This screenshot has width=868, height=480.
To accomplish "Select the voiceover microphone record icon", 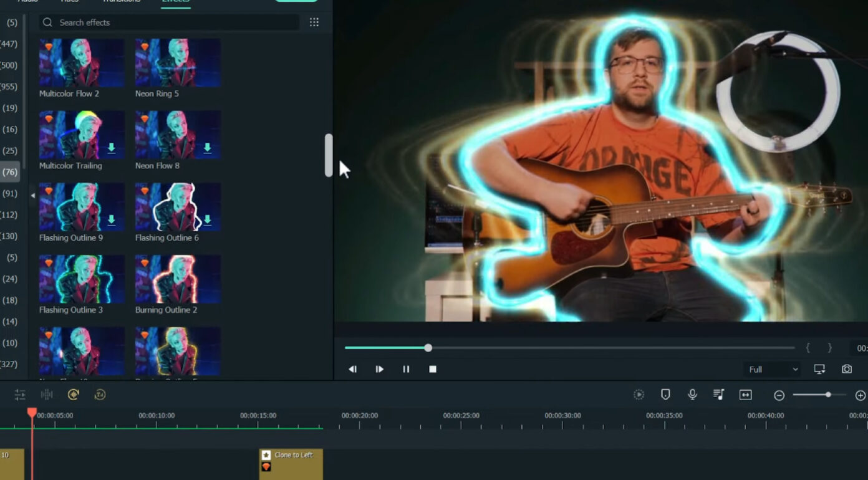I will click(692, 395).
